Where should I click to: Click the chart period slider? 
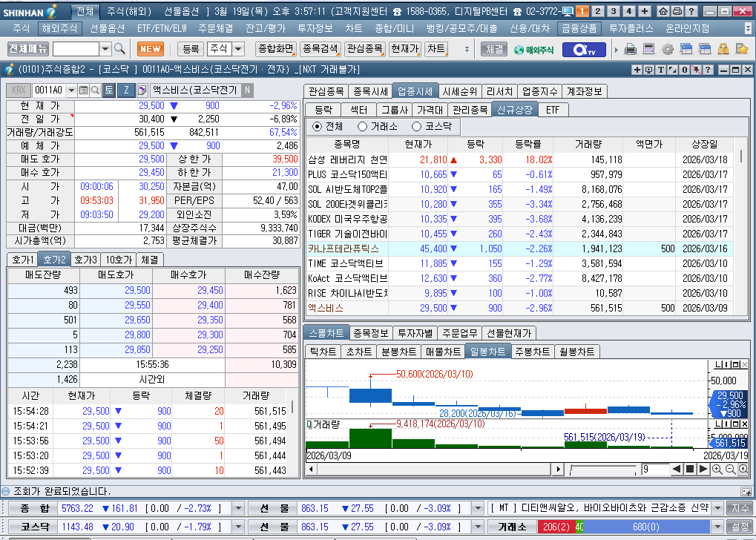click(x=602, y=469)
